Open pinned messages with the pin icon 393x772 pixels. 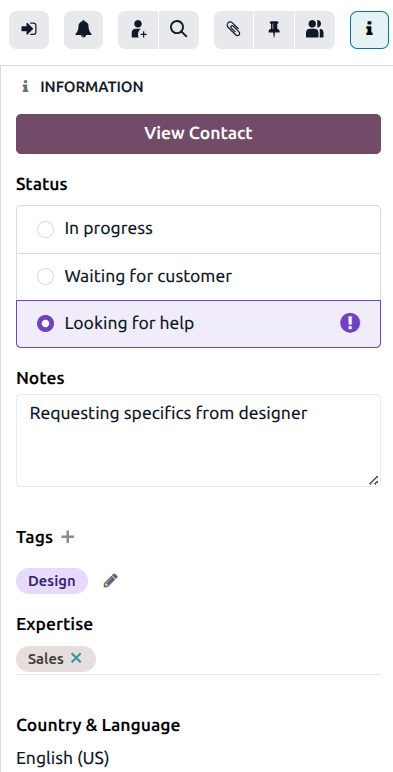tap(274, 30)
